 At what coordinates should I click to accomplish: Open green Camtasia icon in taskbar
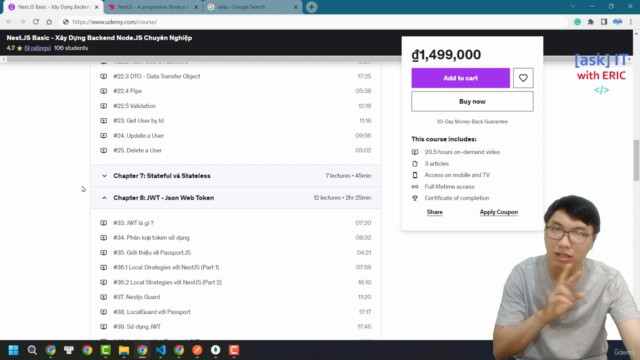105,350
